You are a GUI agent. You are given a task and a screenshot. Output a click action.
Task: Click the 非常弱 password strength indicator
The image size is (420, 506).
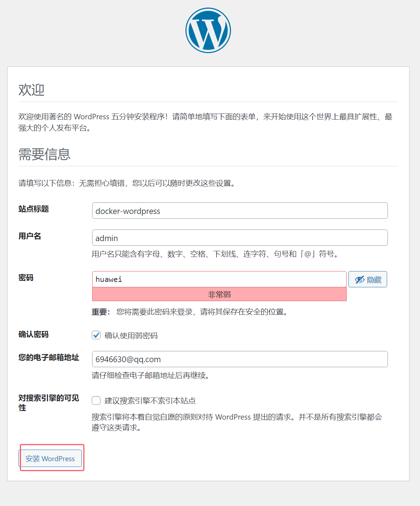[219, 294]
